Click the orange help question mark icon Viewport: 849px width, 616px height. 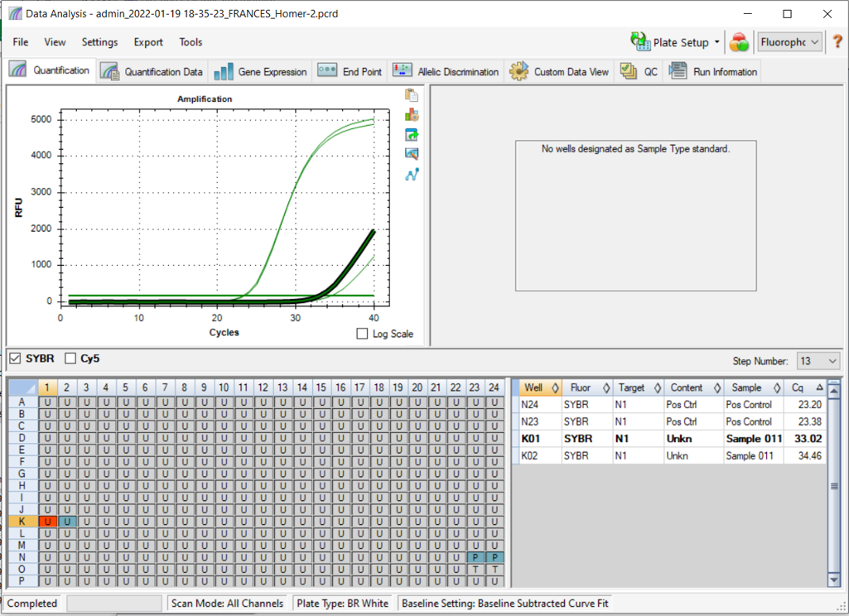point(837,42)
